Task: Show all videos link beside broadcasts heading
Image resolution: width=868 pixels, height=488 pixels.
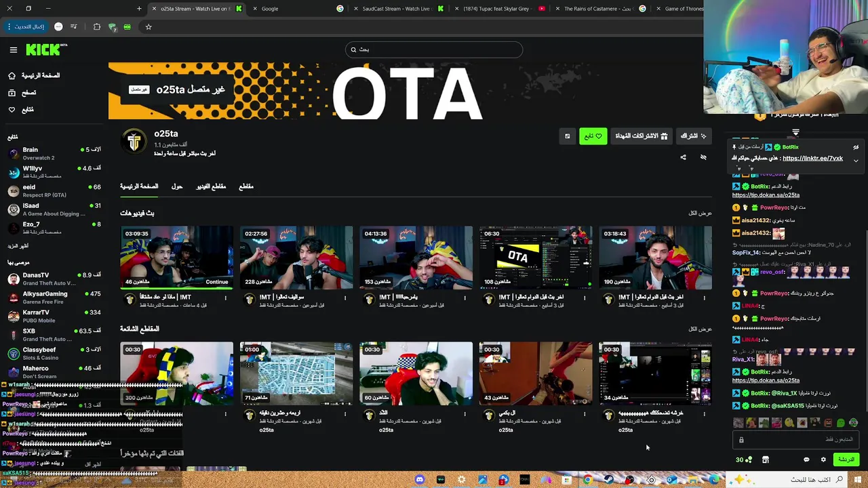Action: [701, 213]
